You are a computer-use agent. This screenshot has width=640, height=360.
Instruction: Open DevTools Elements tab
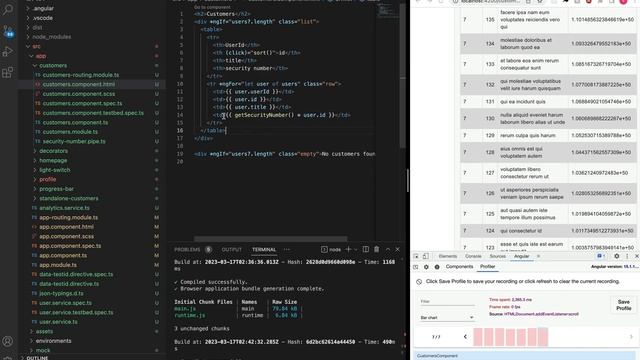pyautogui.click(x=448, y=256)
